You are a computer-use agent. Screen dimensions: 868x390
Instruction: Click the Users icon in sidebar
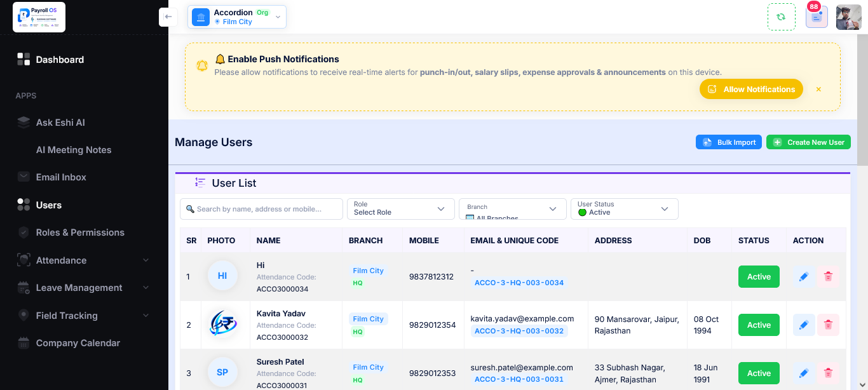pos(24,205)
